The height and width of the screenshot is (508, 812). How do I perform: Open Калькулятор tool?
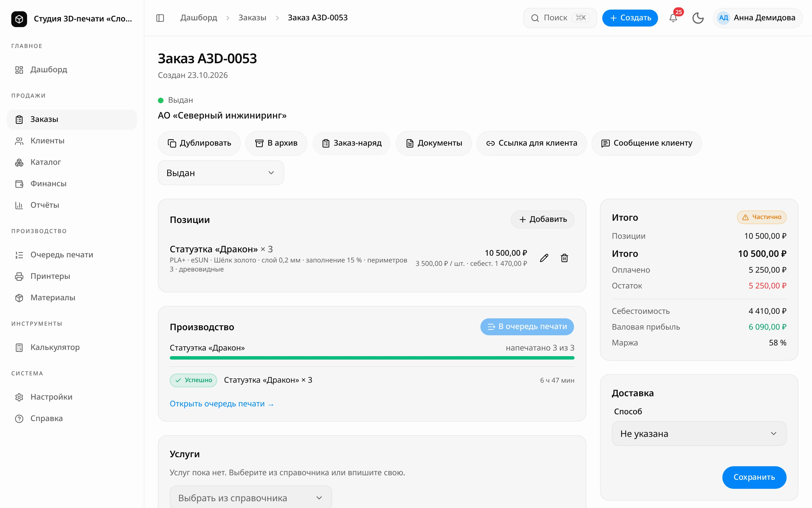pos(72,347)
